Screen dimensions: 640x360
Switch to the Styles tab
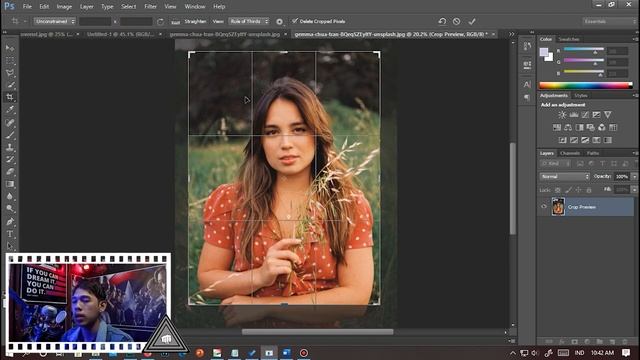(580, 96)
